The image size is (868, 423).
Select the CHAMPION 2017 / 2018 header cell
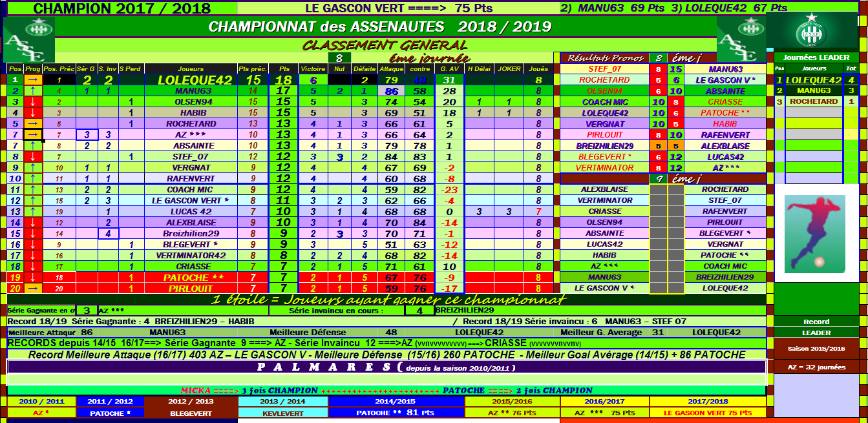(122, 8)
